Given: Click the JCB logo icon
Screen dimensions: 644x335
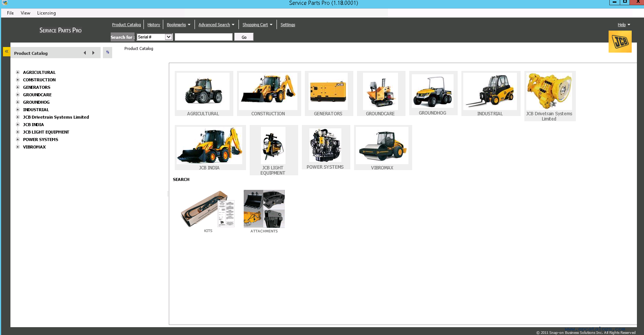Looking at the screenshot, I should coord(620,41).
